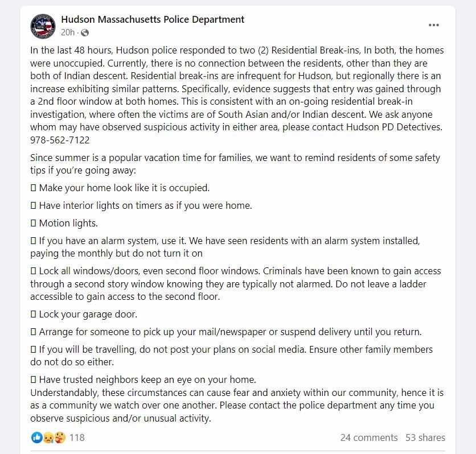View the 53 shares list
476x454 pixels.
click(x=425, y=438)
